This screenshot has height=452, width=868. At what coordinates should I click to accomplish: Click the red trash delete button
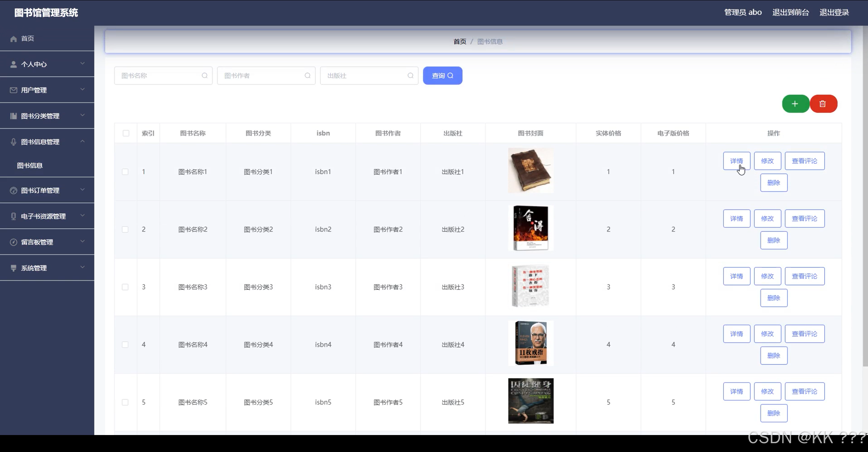(x=823, y=104)
